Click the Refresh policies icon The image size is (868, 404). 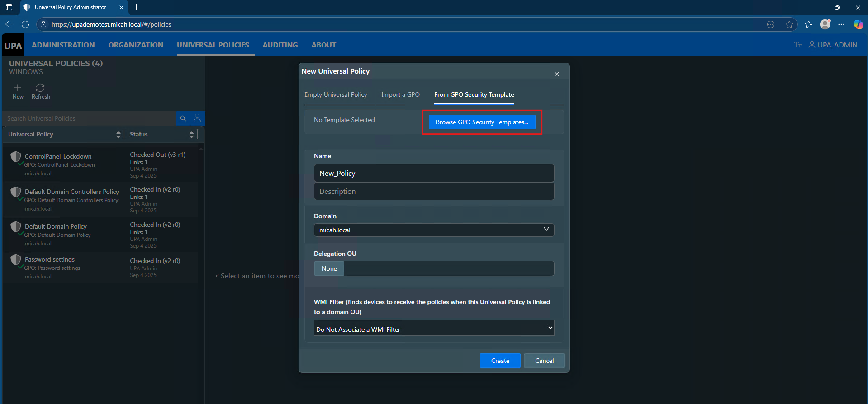point(40,88)
